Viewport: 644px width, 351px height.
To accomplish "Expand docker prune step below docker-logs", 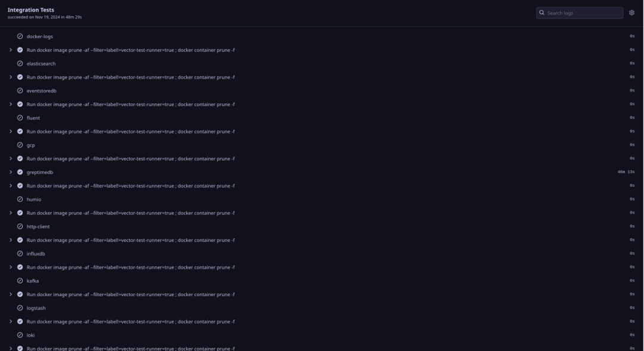I will 11,50.
